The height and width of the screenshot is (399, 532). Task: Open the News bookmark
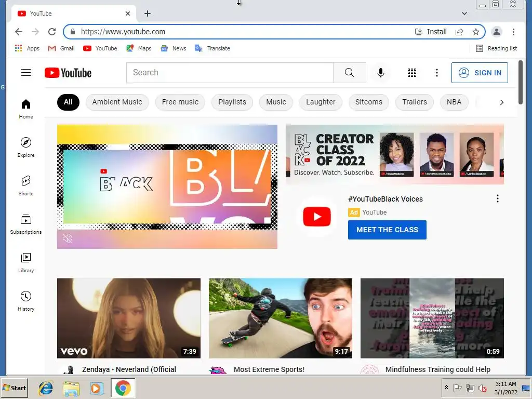click(174, 48)
